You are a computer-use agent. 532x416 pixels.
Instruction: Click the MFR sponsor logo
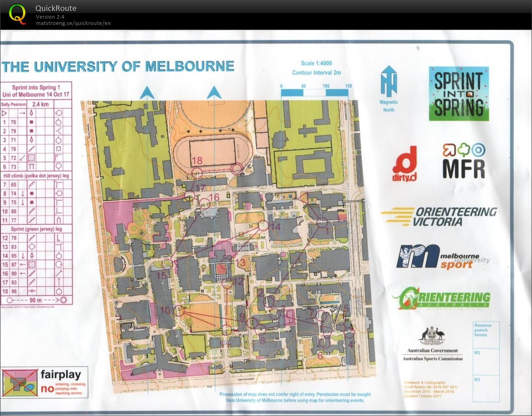pos(463,161)
